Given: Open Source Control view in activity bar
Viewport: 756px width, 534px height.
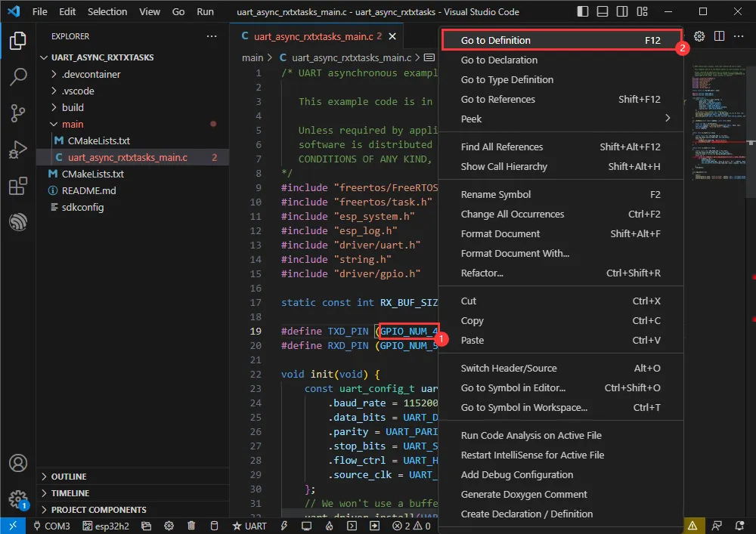Looking at the screenshot, I should 18,113.
